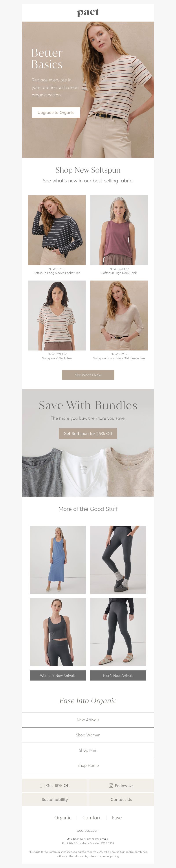Click the Contact Us footer button
This screenshot has height=868, width=176.
coord(121,799)
